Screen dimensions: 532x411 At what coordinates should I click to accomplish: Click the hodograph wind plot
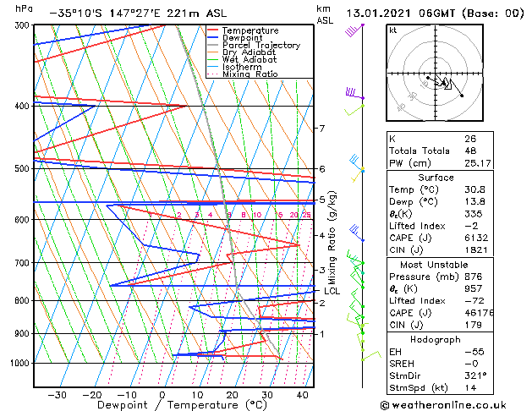click(435, 73)
